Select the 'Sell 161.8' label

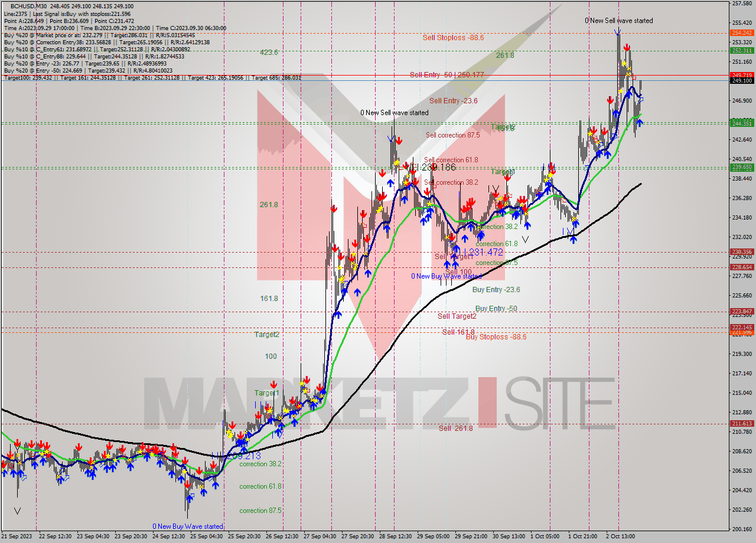click(458, 332)
